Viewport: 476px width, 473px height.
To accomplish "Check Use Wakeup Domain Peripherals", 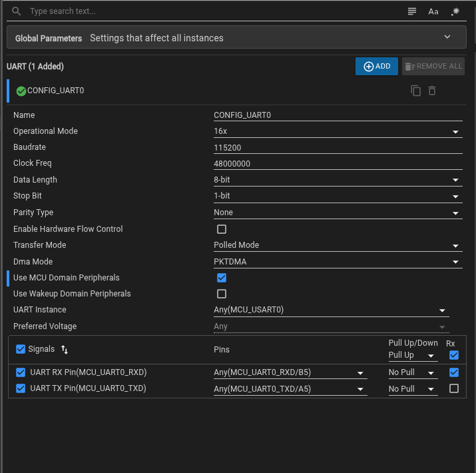I will click(x=222, y=294).
